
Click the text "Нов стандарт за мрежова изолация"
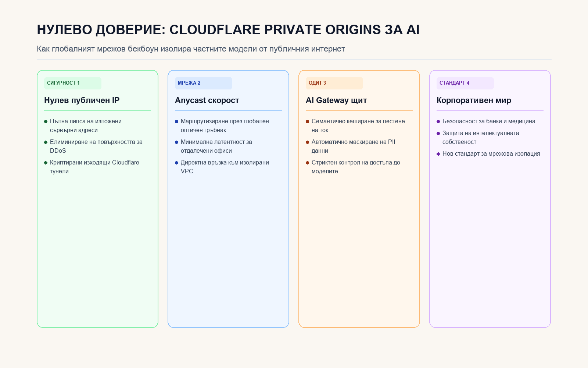point(491,154)
